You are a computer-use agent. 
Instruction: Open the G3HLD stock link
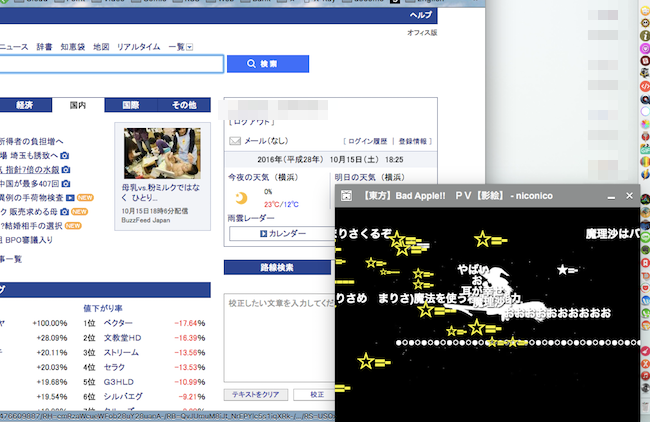(118, 382)
